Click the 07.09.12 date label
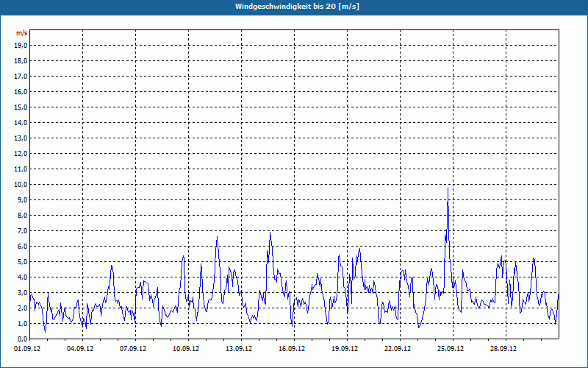This screenshot has width=588, height=368. tap(133, 348)
